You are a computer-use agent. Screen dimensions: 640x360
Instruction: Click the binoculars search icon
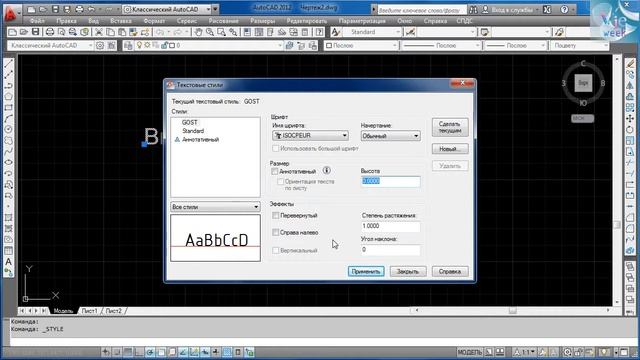473,9
